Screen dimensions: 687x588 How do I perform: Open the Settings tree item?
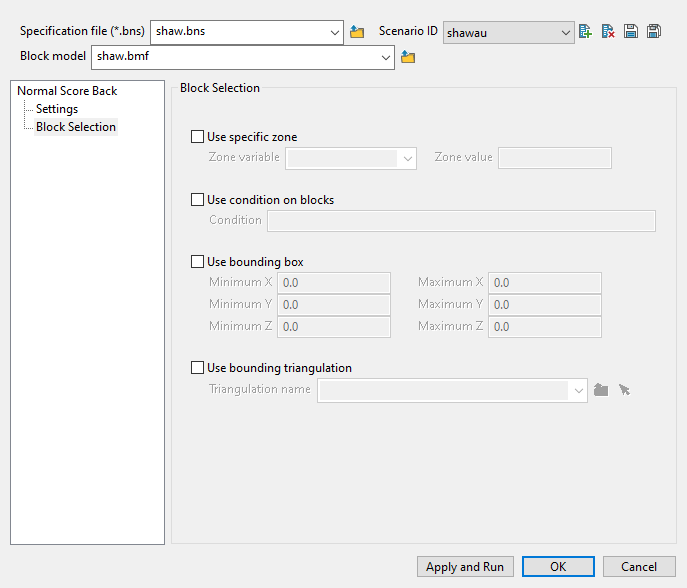pyautogui.click(x=57, y=109)
